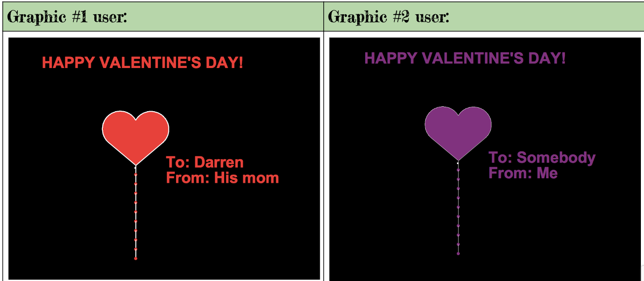
Task: Click the word "Me" in the purple card
Action: [547, 173]
